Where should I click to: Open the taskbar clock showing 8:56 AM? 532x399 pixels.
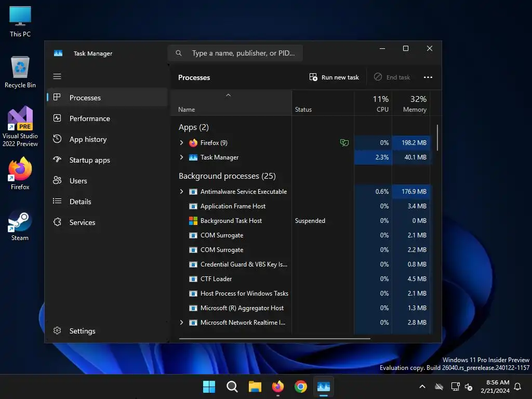495,387
